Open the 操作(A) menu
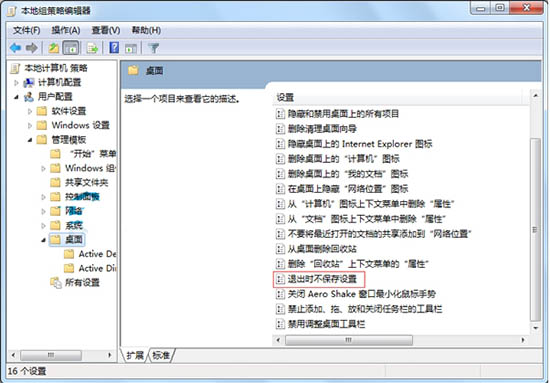This screenshot has height=383, width=550. click(x=66, y=31)
